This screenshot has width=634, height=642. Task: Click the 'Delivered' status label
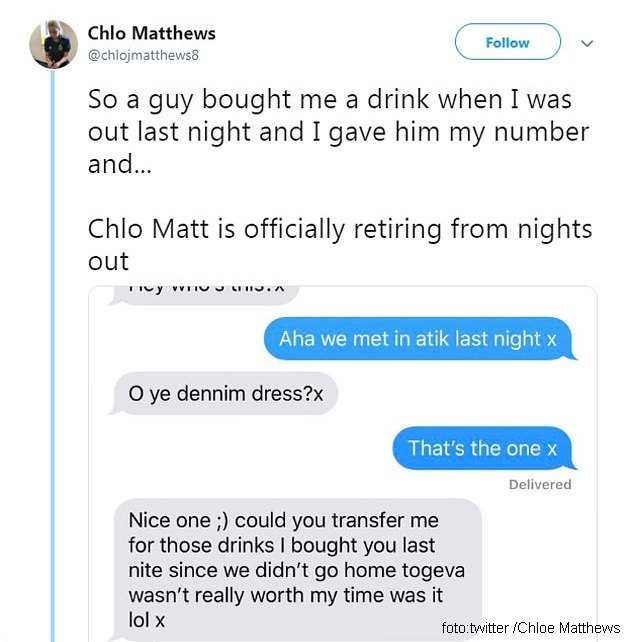click(x=540, y=484)
